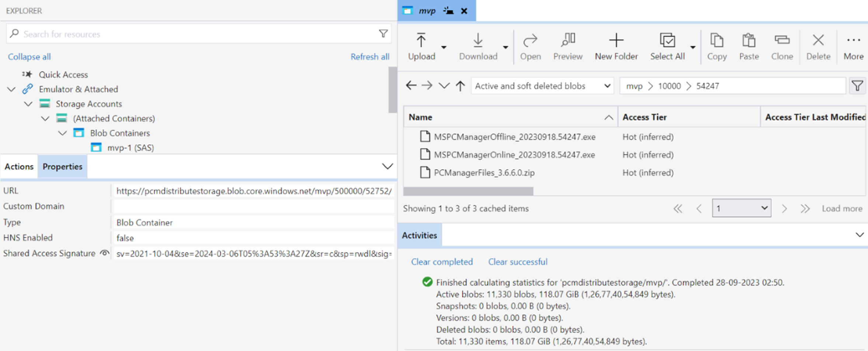Open the More options menu
Screen dimensions: 868x351
point(853,41)
